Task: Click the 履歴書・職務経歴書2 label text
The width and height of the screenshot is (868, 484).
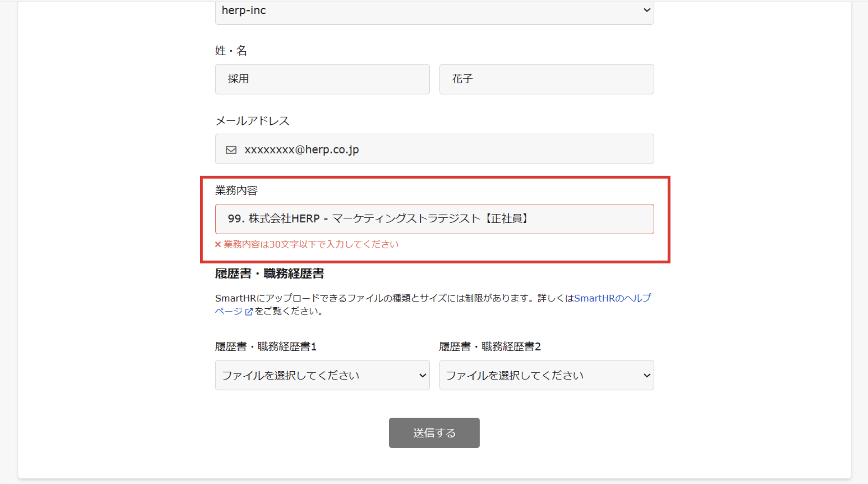Action: [x=490, y=347]
